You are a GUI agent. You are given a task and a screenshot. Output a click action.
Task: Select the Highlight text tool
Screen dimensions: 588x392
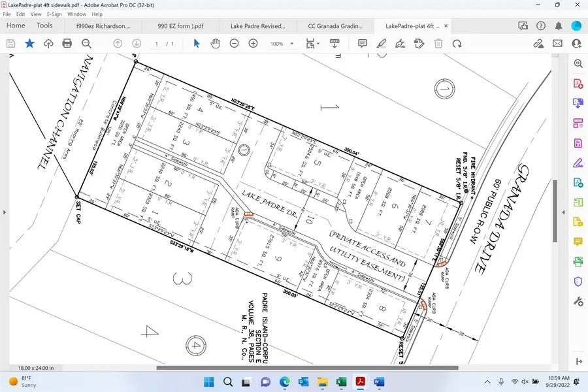[382, 43]
